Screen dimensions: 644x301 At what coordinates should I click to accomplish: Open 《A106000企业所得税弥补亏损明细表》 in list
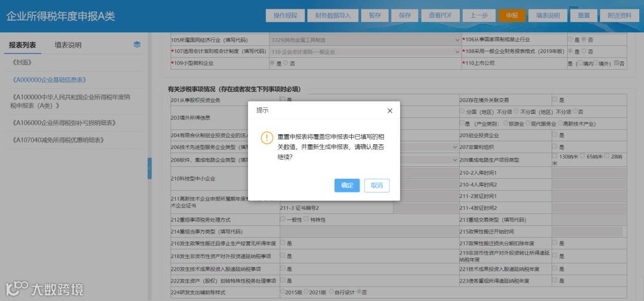(64, 123)
